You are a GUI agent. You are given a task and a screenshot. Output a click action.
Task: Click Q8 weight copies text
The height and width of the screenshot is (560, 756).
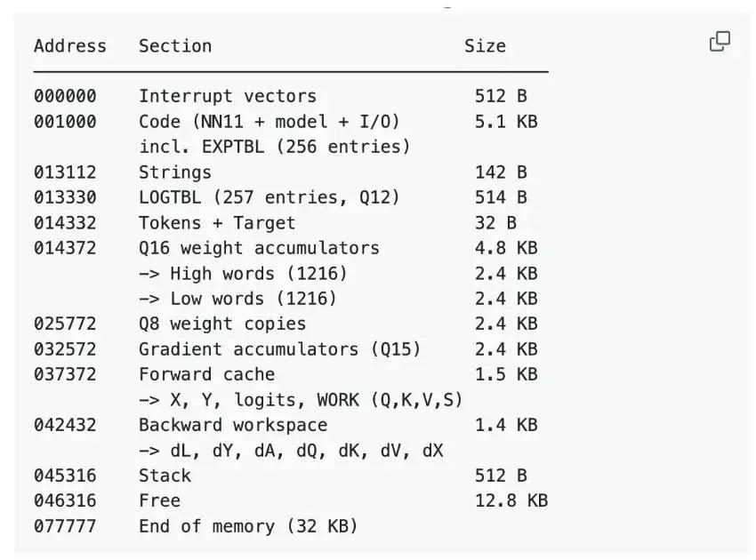(221, 324)
